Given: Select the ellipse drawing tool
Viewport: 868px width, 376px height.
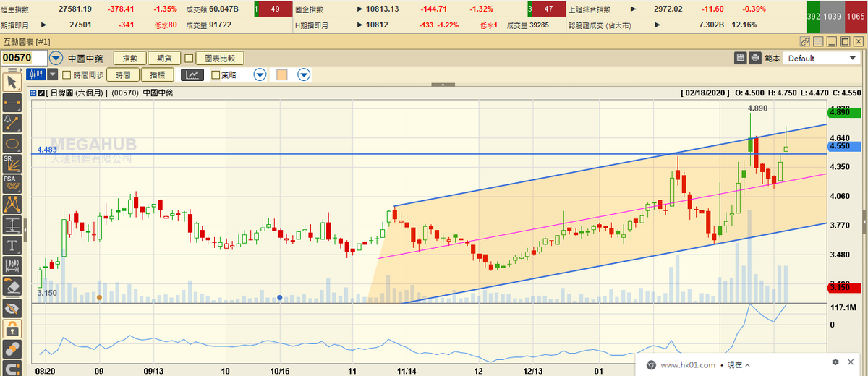Looking at the screenshot, I should (12, 142).
